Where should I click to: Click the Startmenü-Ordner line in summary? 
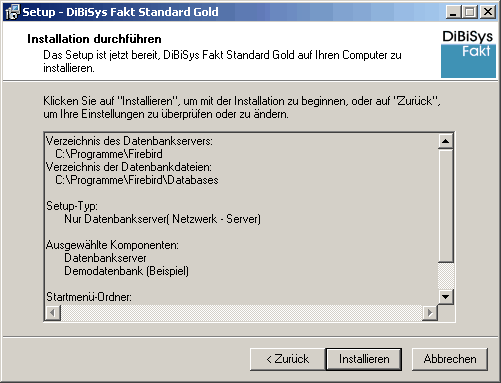coord(89,297)
